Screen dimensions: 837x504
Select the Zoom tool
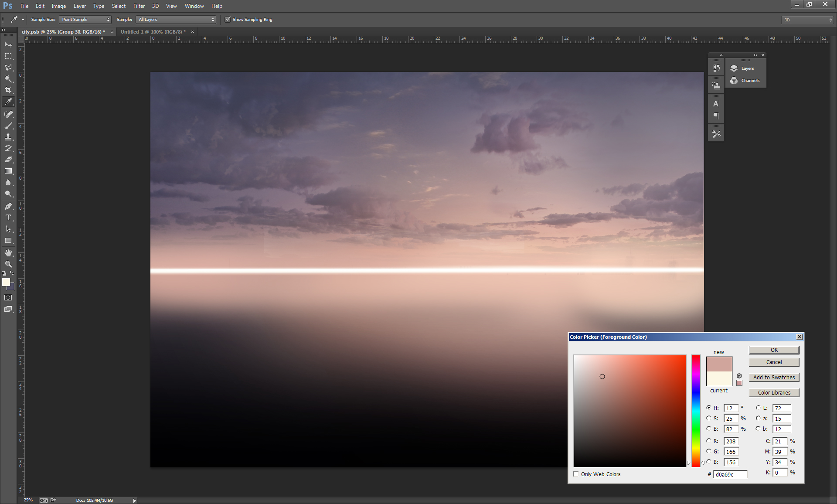pyautogui.click(x=8, y=264)
